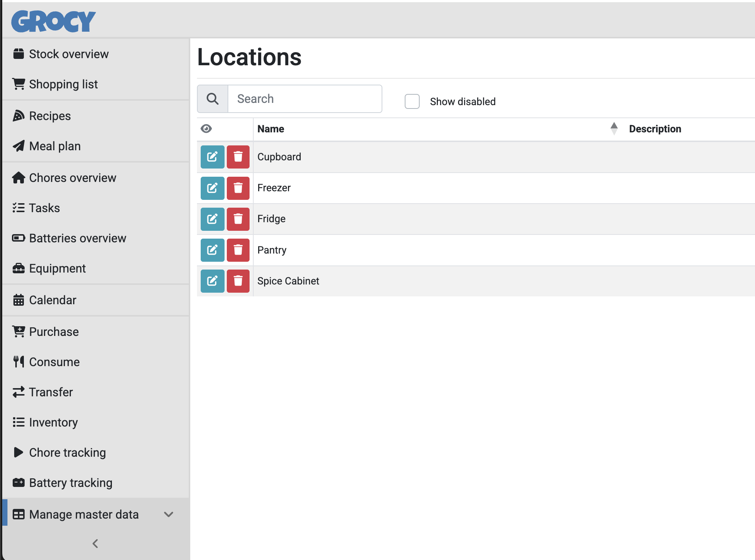Click the search magnifier icon

click(213, 99)
